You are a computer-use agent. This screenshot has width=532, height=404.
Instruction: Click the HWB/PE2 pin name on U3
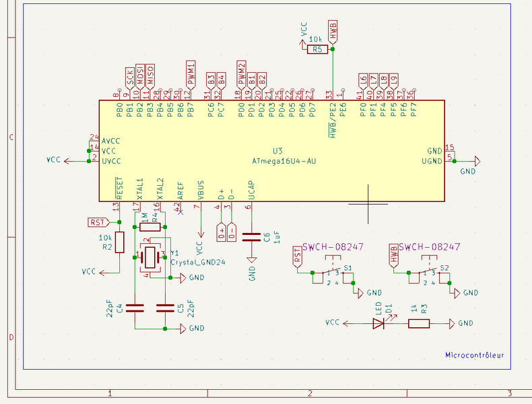(x=333, y=121)
